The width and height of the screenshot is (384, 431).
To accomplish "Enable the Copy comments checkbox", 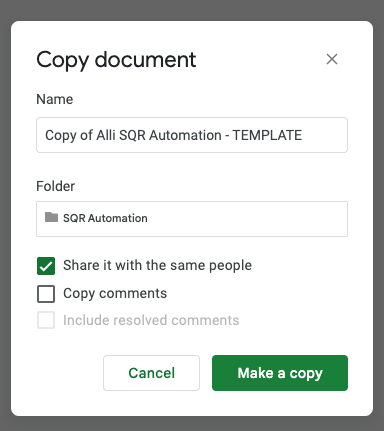I will (46, 294).
